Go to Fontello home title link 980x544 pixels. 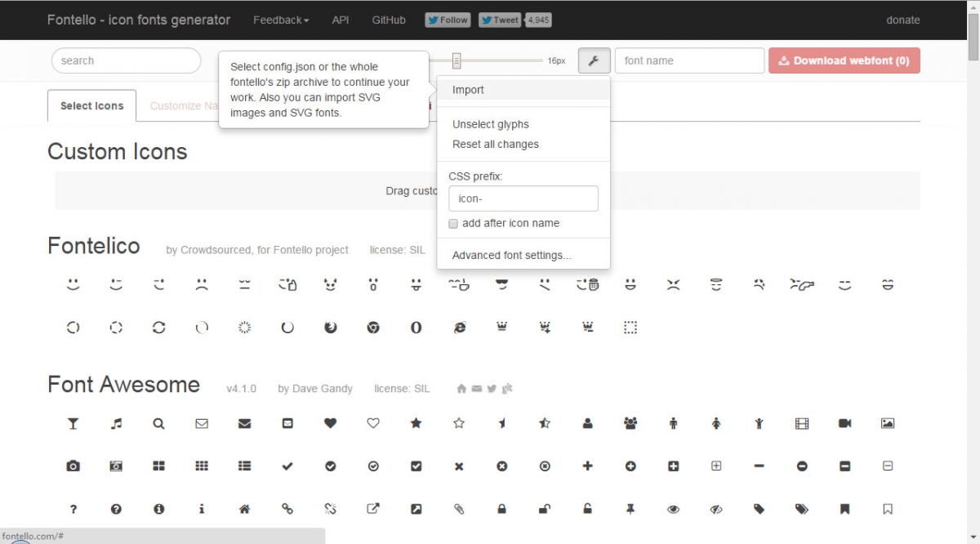pyautogui.click(x=139, y=20)
